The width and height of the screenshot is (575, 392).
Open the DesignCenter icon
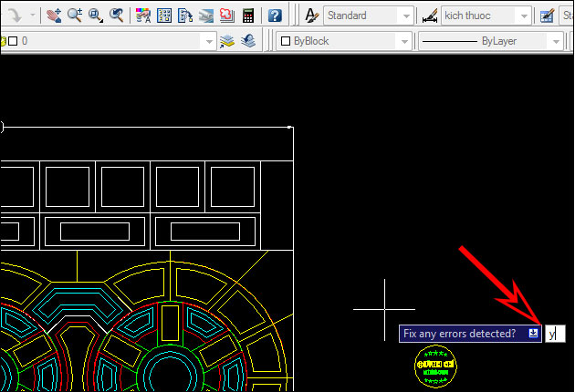coord(164,15)
